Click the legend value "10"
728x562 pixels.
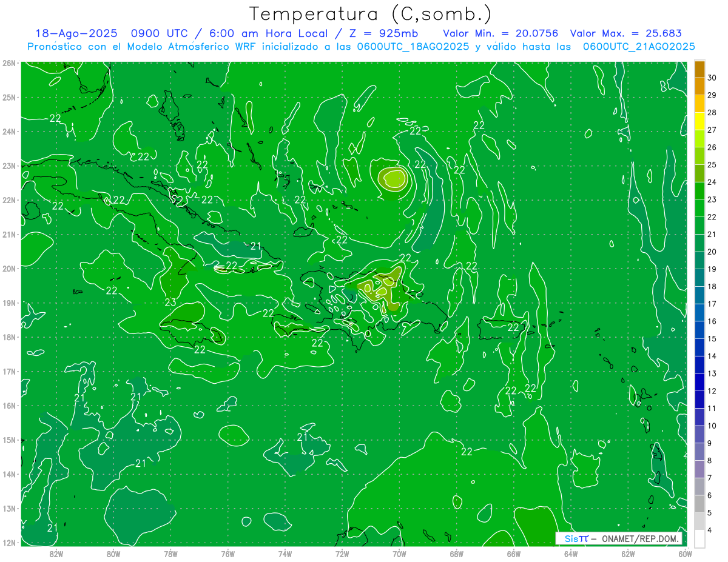coord(712,426)
